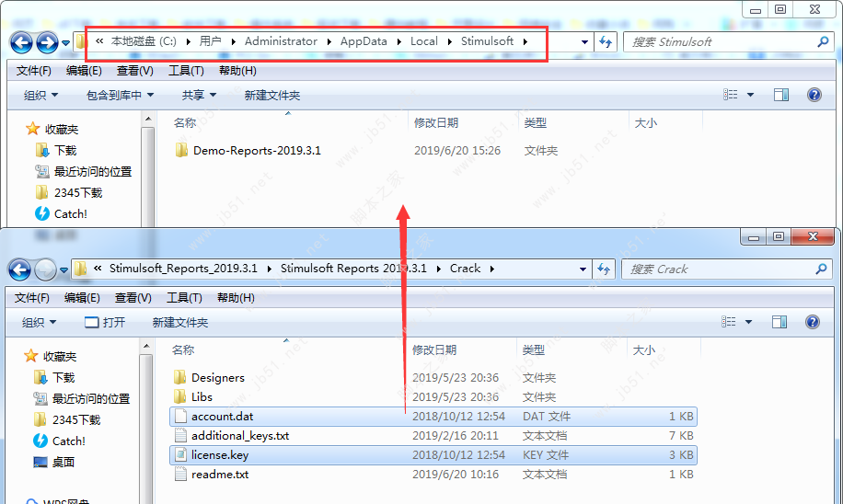Select the Demo-Reports-2019.3.1 folder icon
Image resolution: width=843 pixels, height=504 pixels.
click(x=181, y=150)
